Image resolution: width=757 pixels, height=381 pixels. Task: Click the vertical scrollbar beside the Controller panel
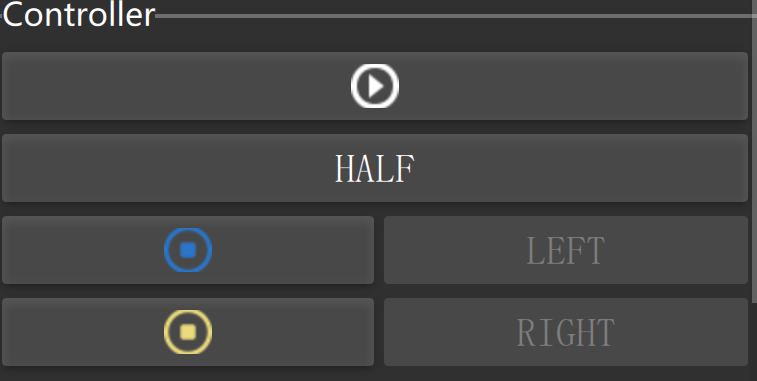755,152
